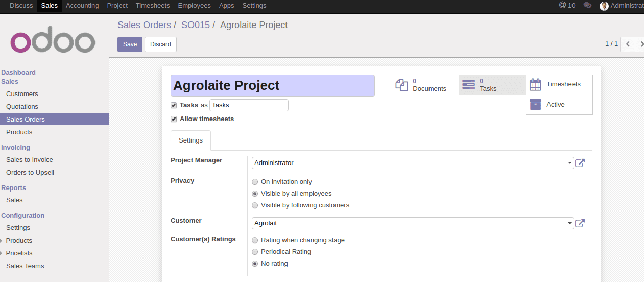
Task: Go to the previous record arrow
Action: (628, 44)
